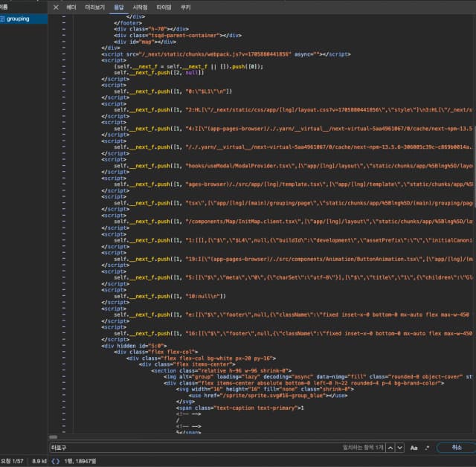This screenshot has height=467, width=476.
Task: Toggle the curly braces pretty print icon
Action: click(x=56, y=461)
